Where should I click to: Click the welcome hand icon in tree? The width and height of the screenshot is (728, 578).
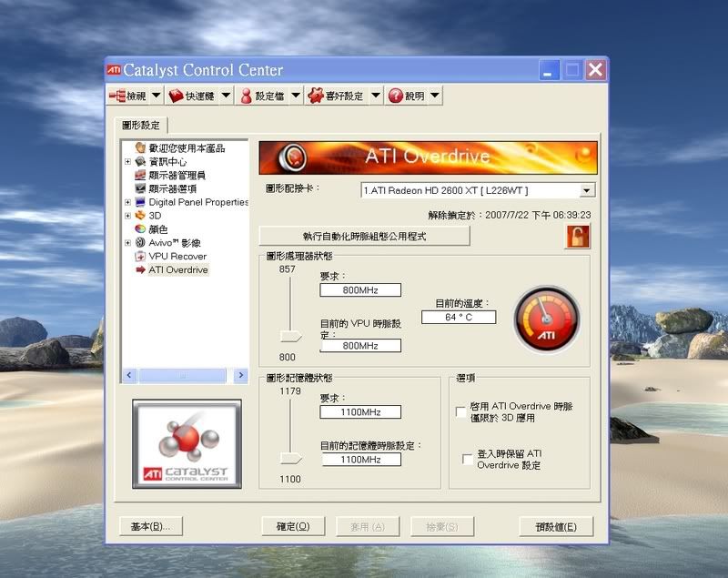tap(140, 147)
